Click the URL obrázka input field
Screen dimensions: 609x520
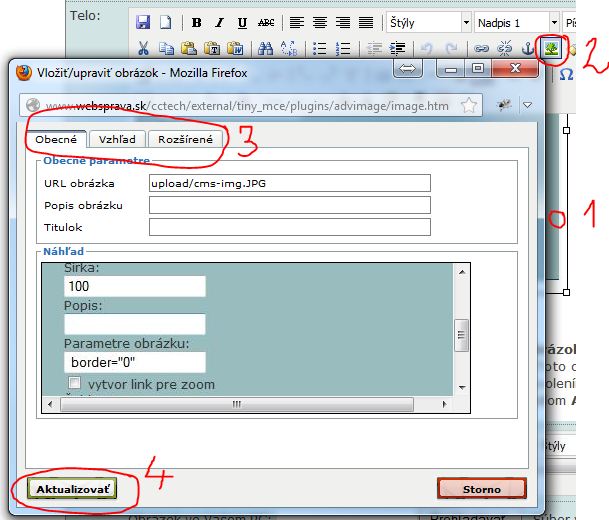tap(290, 183)
